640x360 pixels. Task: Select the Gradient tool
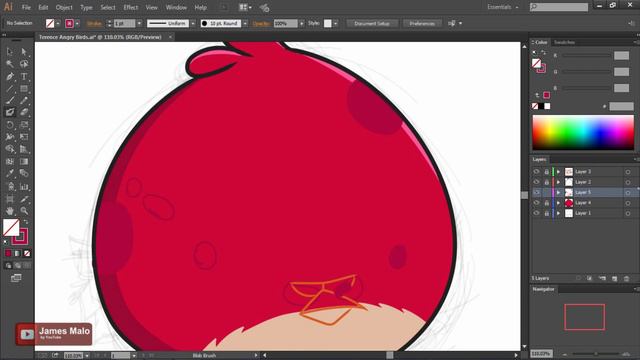(x=24, y=162)
